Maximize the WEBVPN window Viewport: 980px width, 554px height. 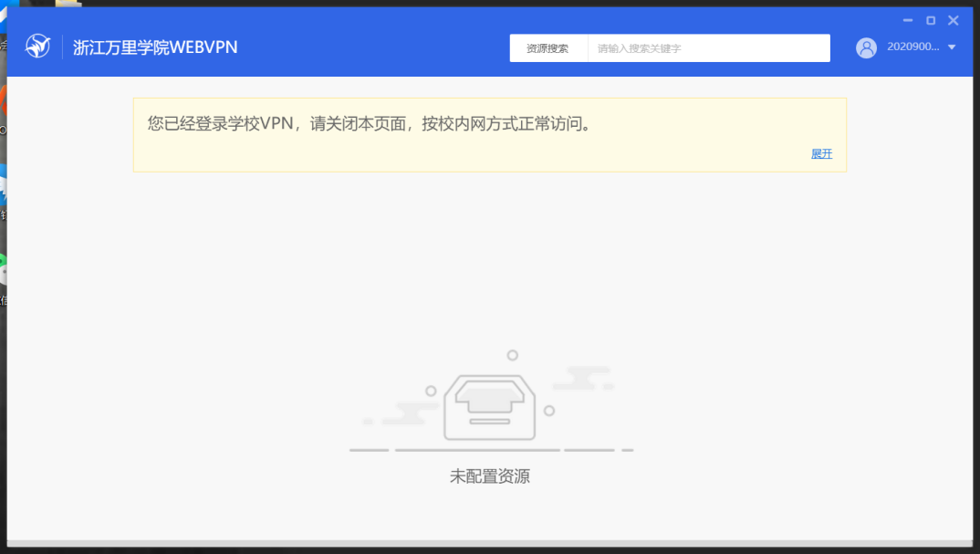coord(931,20)
